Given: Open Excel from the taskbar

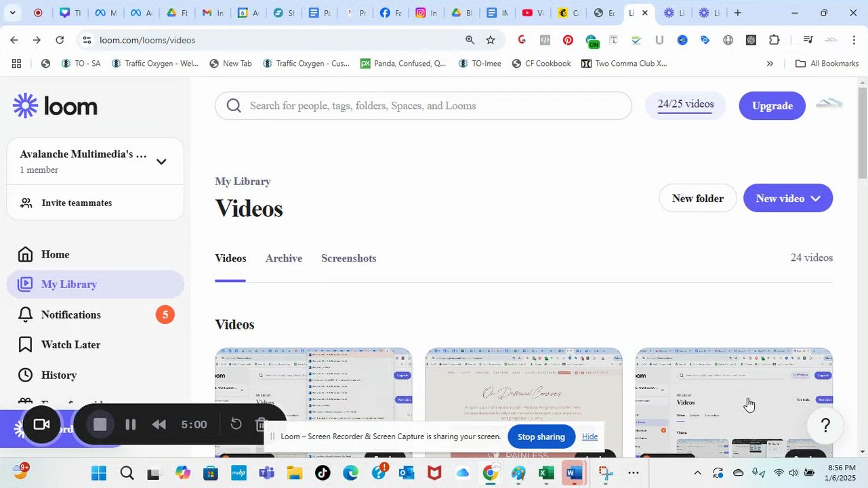Looking at the screenshot, I should (x=546, y=473).
